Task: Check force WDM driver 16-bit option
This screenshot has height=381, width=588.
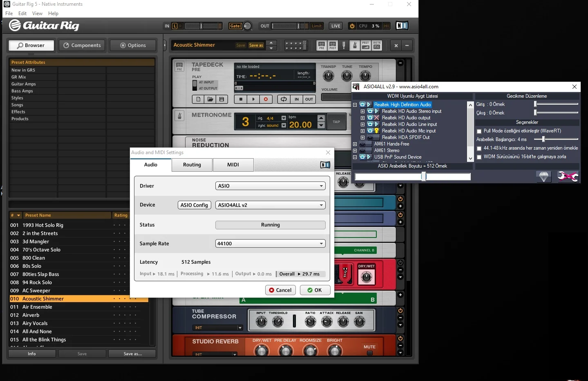Action: coord(479,157)
